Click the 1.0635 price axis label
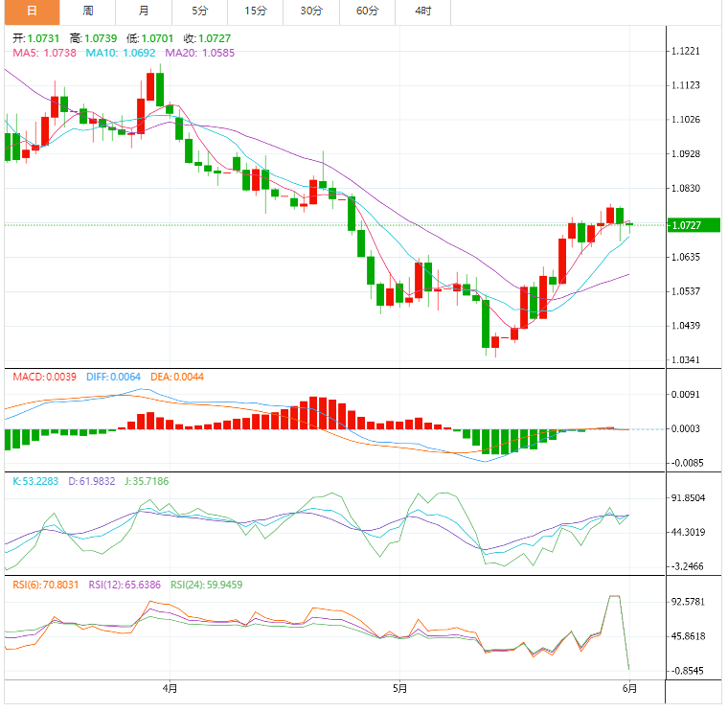Viewport: 728px width, 712px height. 686,258
